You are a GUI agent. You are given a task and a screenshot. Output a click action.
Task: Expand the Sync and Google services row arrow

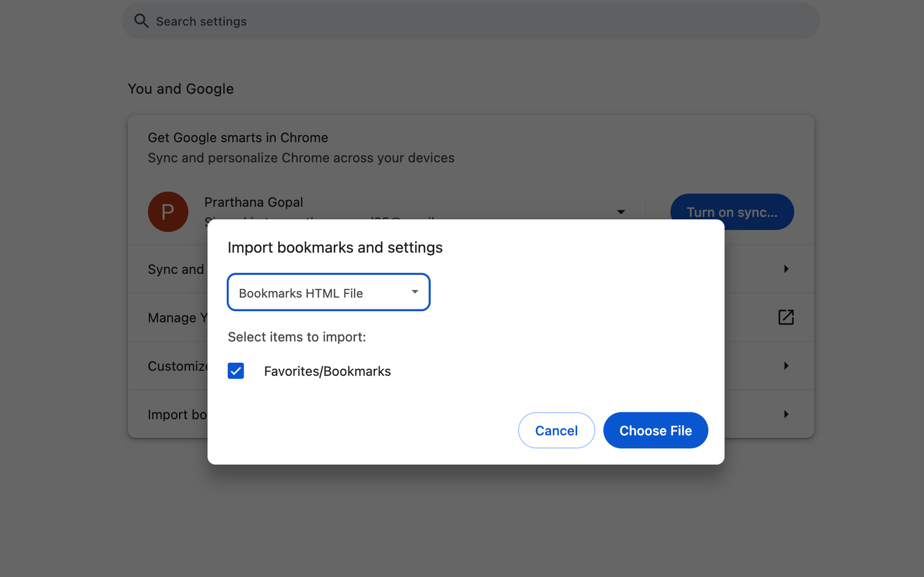786,269
